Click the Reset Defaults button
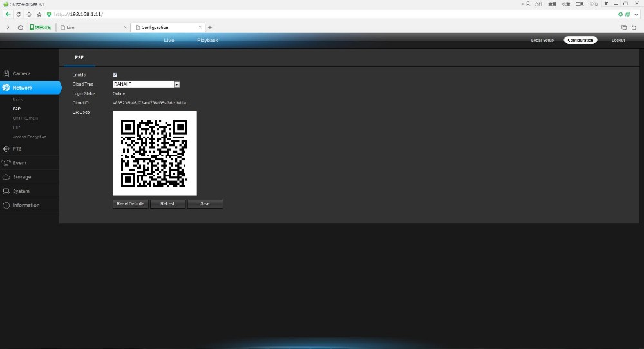 (x=131, y=203)
